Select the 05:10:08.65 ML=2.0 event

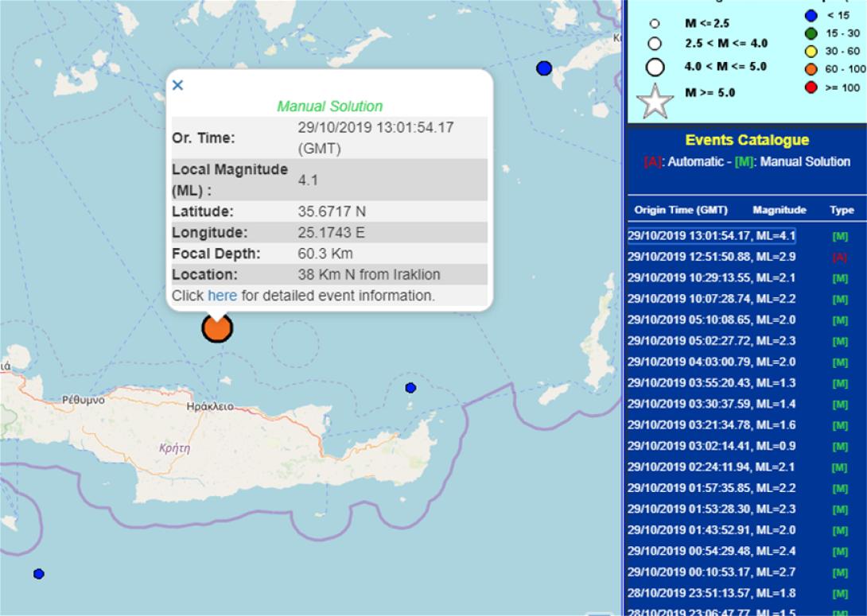[x=711, y=320]
